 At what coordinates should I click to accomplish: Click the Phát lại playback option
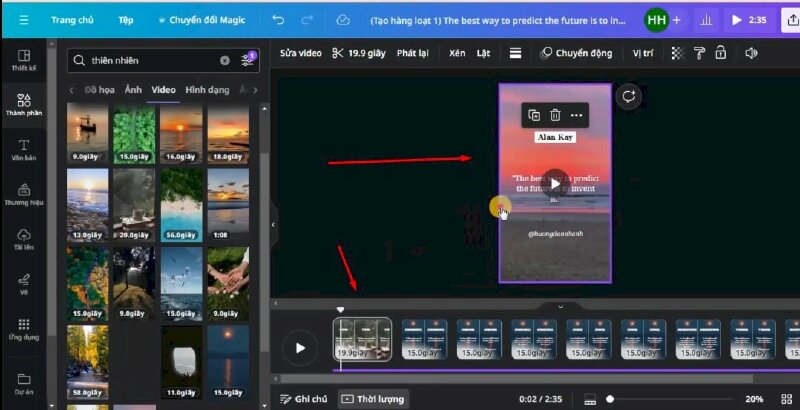pyautogui.click(x=412, y=53)
